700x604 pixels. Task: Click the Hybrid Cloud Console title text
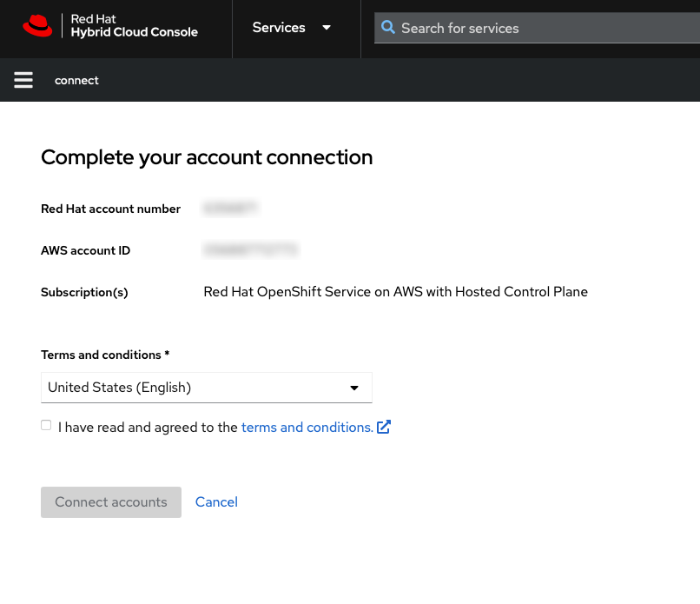click(134, 32)
